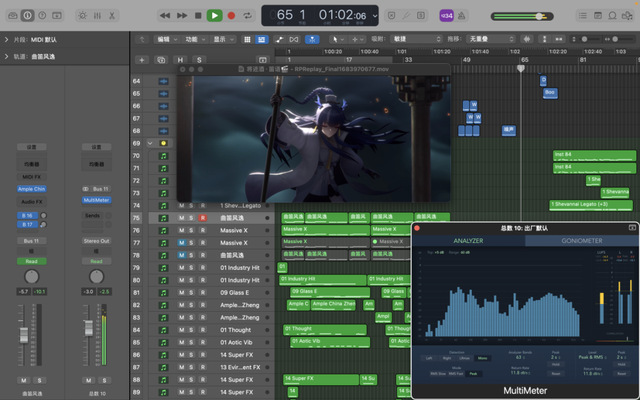Image resolution: width=640 pixels, height=400 pixels.
Task: Click the Stop transport button
Action: (198, 16)
